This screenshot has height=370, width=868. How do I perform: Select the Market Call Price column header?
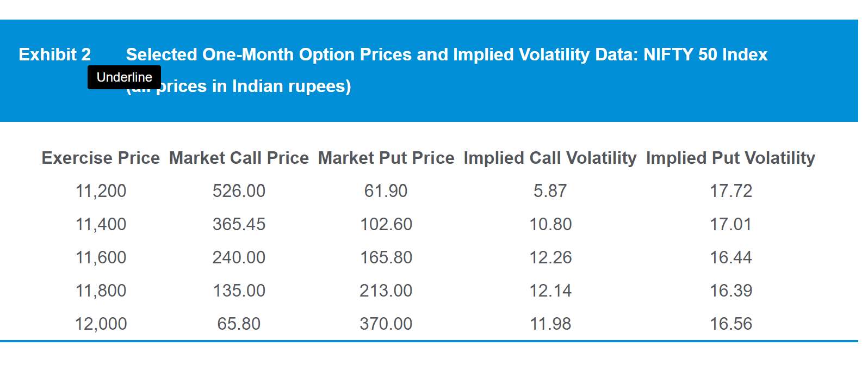pyautogui.click(x=239, y=158)
